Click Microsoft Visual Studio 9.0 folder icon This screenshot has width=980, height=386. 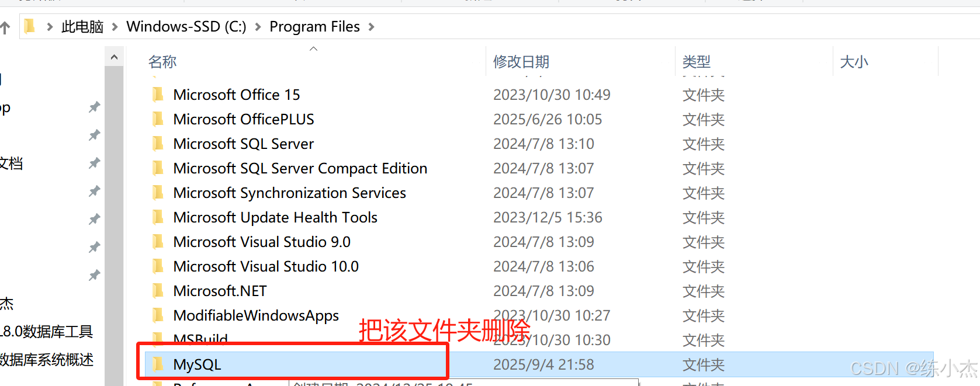click(158, 242)
